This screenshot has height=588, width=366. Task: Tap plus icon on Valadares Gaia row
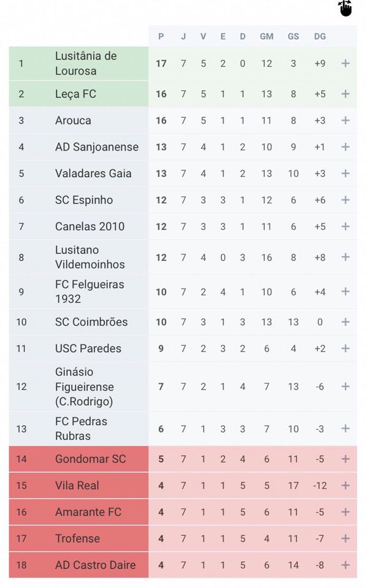point(345,173)
